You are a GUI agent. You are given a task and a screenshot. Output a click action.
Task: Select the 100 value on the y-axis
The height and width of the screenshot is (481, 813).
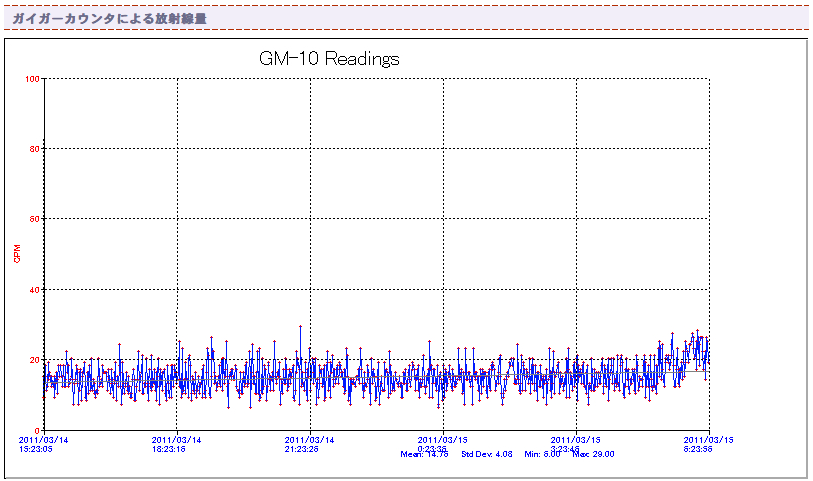point(33,78)
